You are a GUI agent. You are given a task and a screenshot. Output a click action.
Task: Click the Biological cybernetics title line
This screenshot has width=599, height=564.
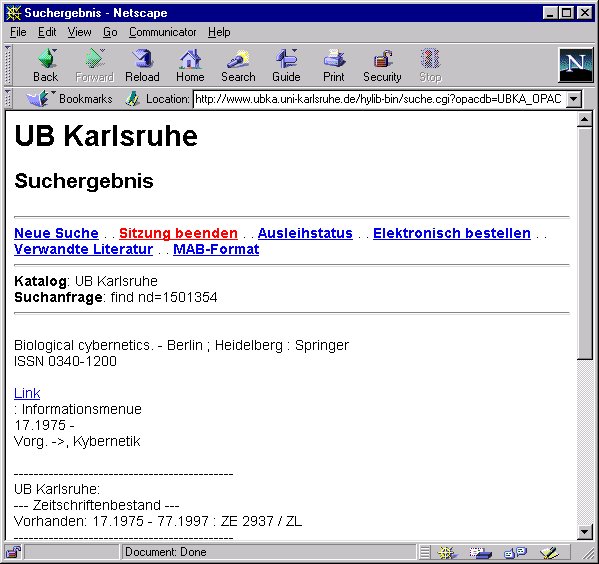click(181, 345)
